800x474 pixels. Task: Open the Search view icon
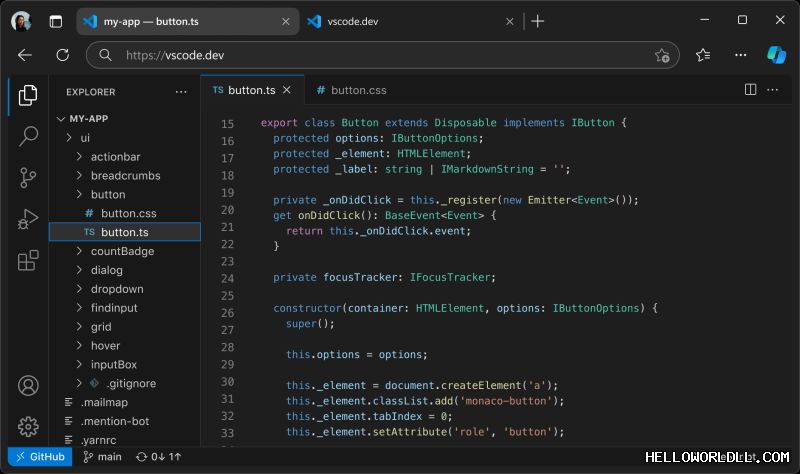pyautogui.click(x=28, y=136)
